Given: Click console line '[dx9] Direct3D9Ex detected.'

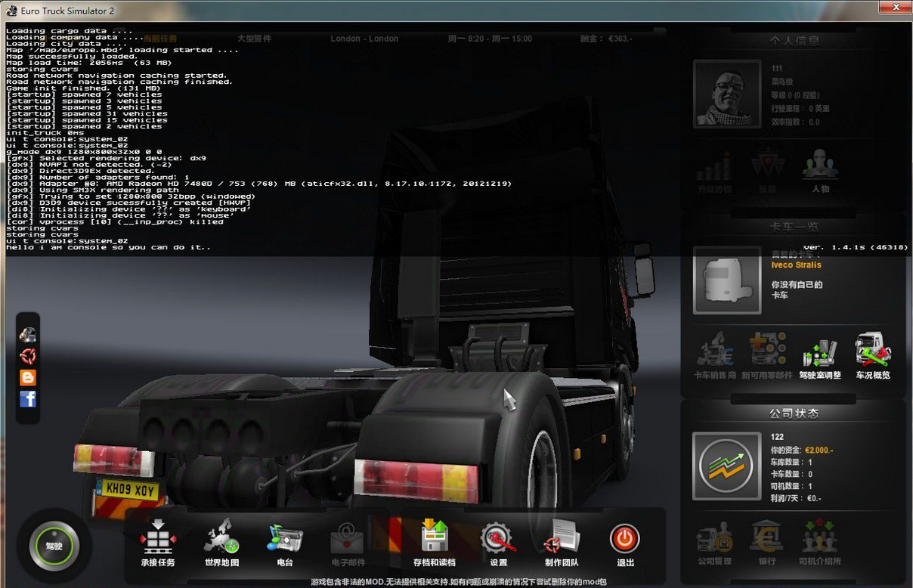Looking at the screenshot, I should pos(80,171).
